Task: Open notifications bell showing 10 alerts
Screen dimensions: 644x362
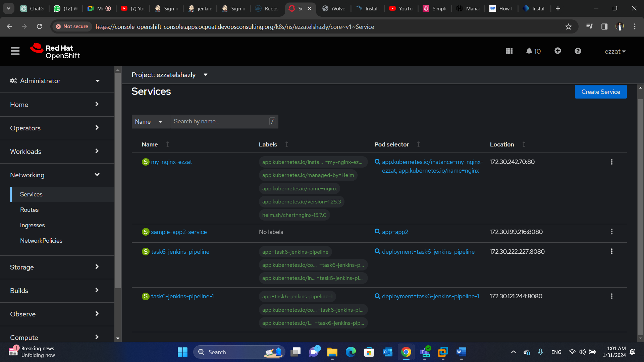Action: pyautogui.click(x=533, y=51)
